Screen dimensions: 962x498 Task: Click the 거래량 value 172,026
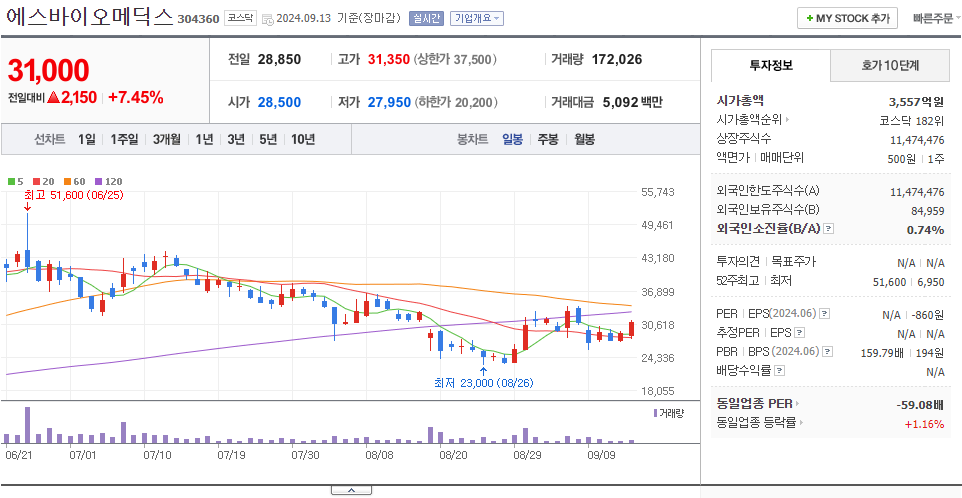click(617, 59)
